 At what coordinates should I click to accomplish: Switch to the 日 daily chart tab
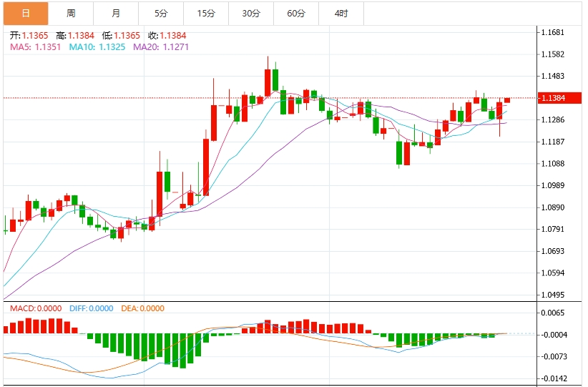25,14
